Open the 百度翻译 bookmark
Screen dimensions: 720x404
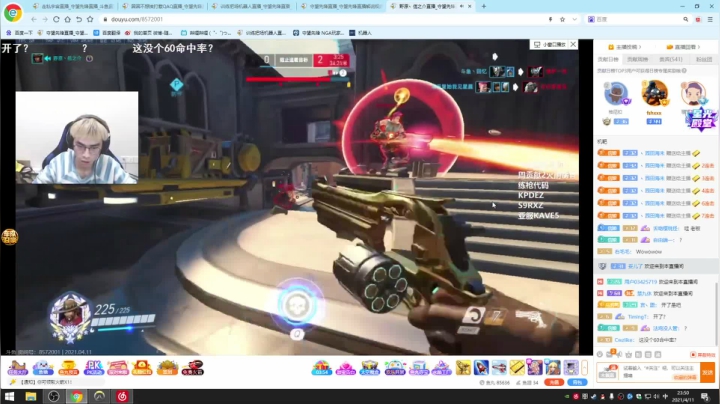coord(107,33)
